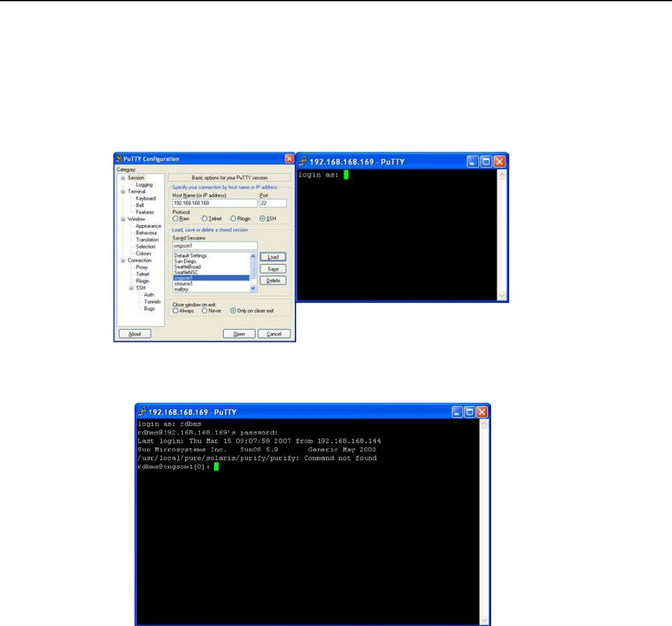Screen dimensions: 672x626
Task: Collapse the SSH tree node
Action: (131, 288)
